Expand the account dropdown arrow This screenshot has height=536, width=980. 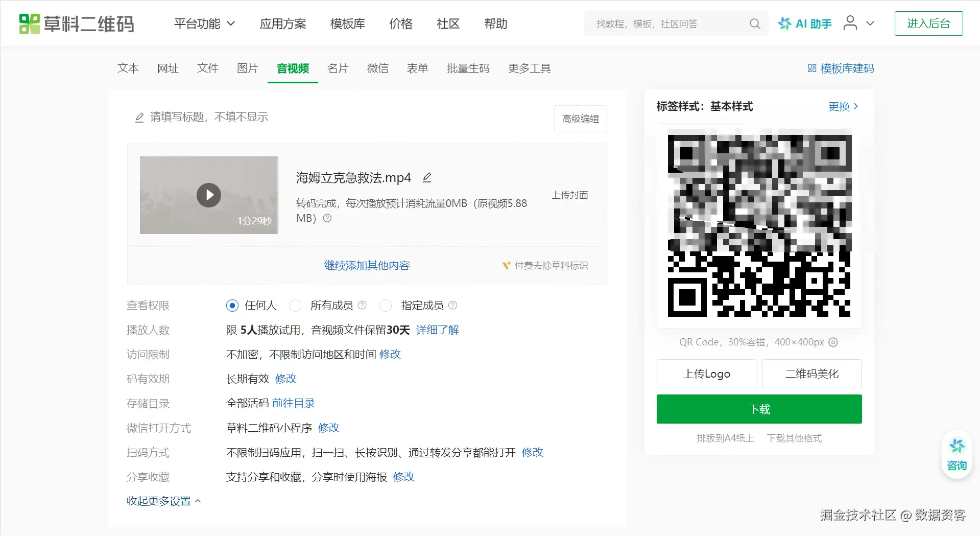point(870,24)
